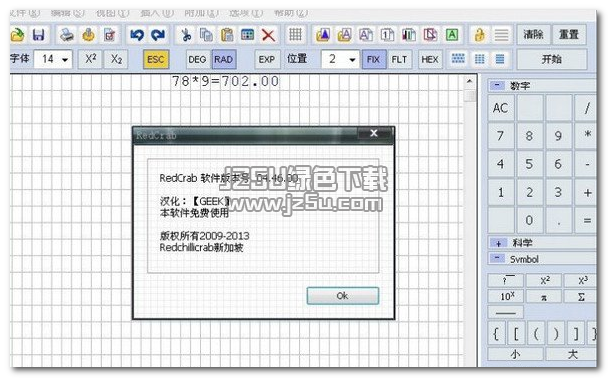Click the stamp icon next to printer
The height and width of the screenshot is (378, 608).
[x=88, y=35]
